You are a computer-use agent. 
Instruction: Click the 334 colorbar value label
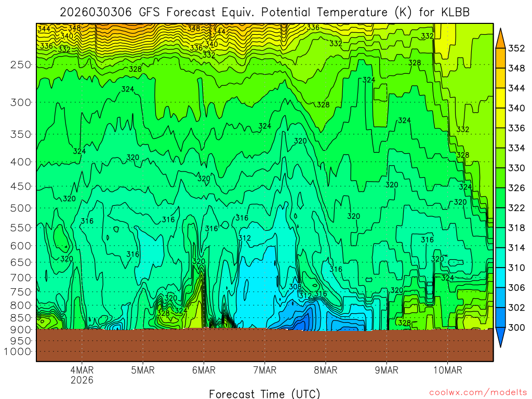[x=516, y=148]
